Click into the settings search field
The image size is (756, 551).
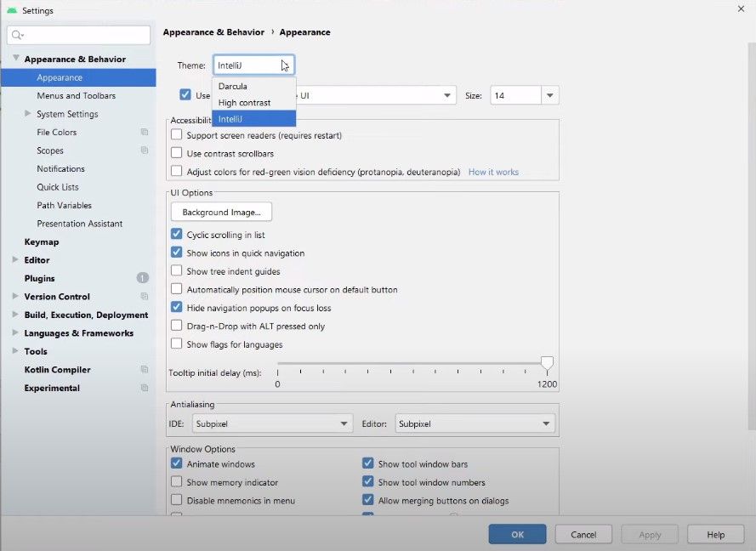coord(78,35)
